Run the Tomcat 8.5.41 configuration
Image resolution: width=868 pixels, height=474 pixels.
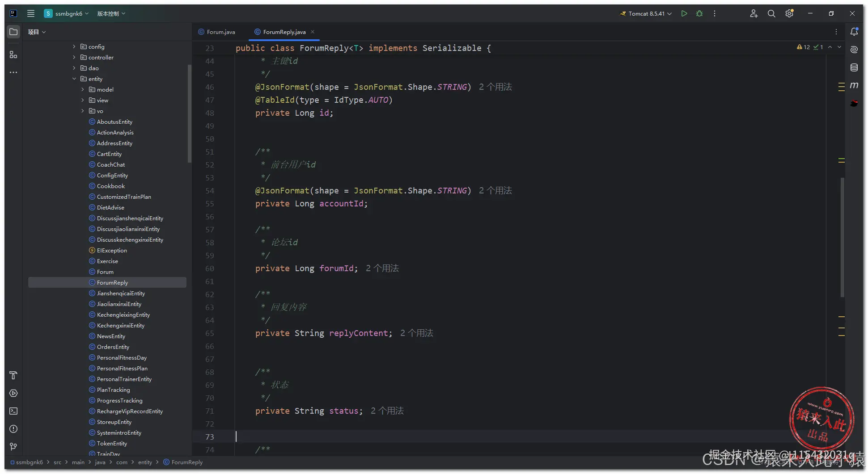pos(684,13)
